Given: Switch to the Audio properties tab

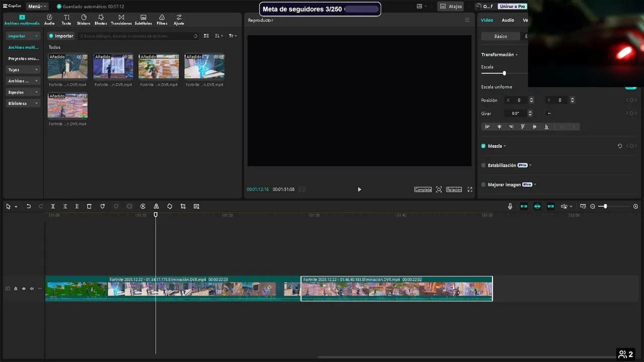Looking at the screenshot, I should [x=508, y=20].
